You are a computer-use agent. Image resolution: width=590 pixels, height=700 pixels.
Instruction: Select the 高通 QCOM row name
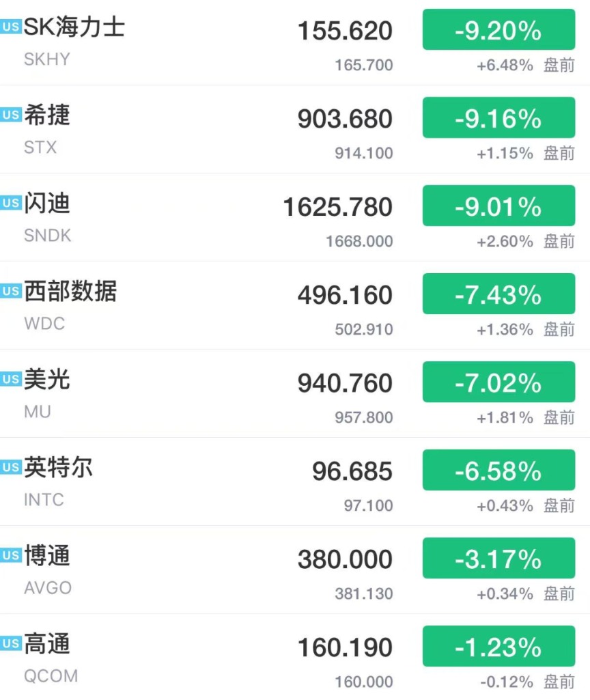click(x=51, y=658)
